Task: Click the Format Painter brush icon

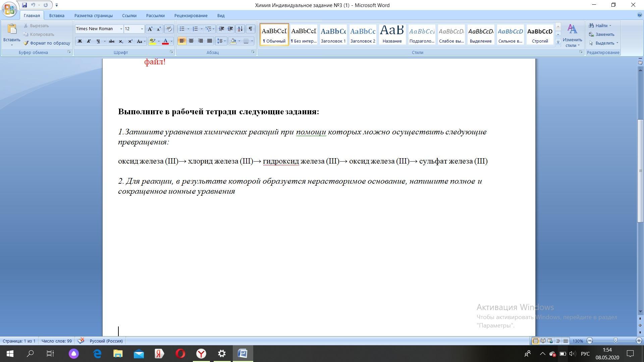Action: point(26,43)
